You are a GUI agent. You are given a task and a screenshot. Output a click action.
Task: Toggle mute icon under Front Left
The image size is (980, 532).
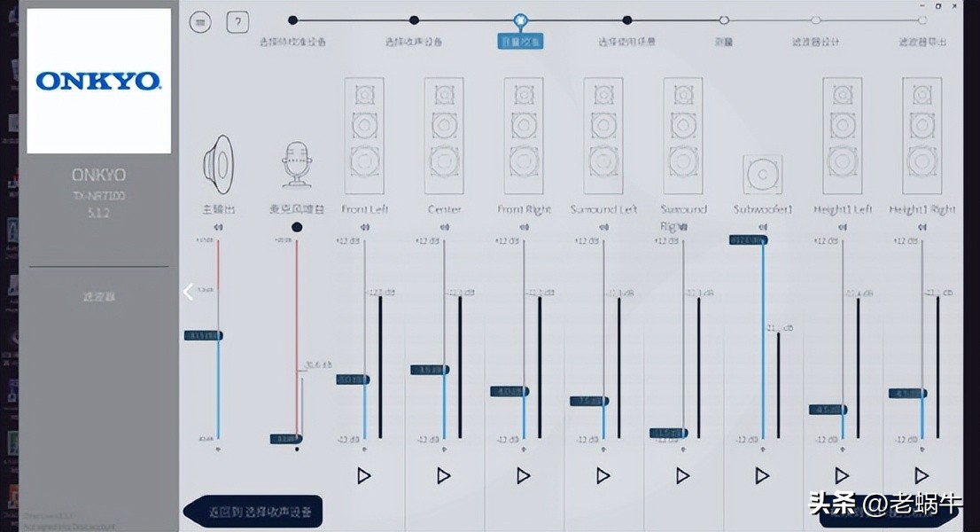click(x=364, y=228)
